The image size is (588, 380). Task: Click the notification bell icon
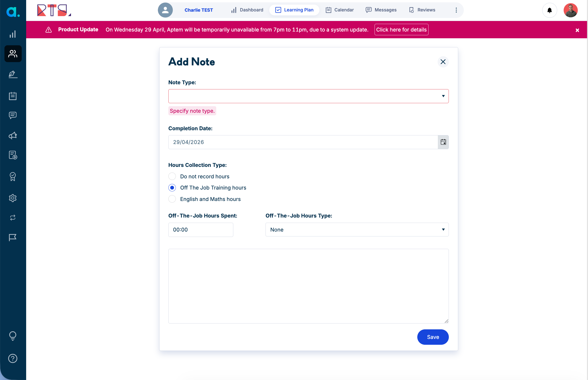(549, 10)
